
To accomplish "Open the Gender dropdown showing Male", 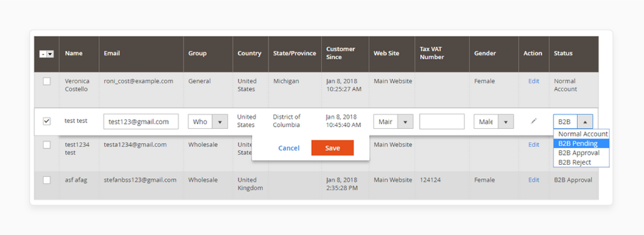I will 493,122.
